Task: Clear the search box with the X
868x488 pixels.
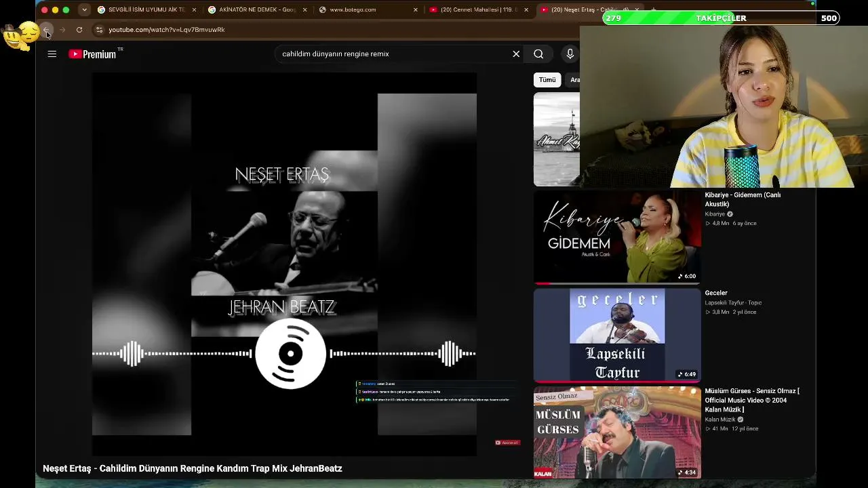Action: tap(516, 54)
